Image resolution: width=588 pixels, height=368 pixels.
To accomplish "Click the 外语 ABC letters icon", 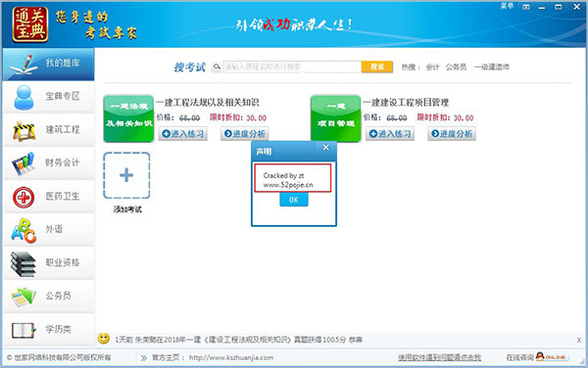I will 24,231.
